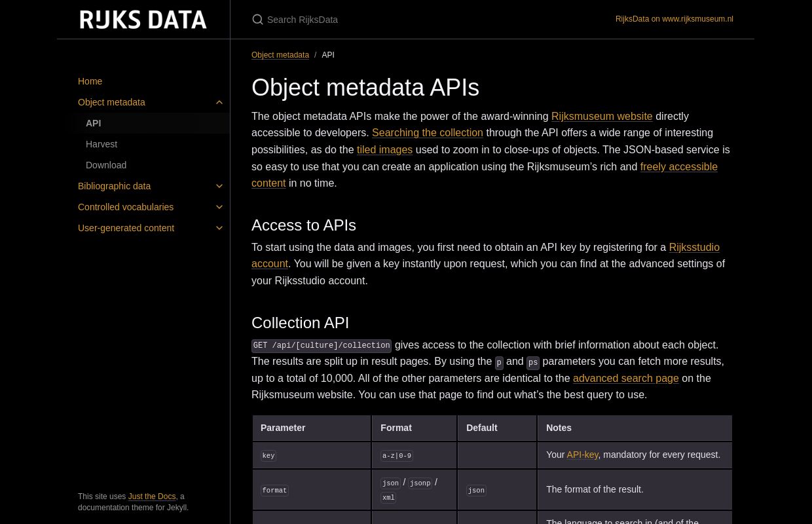Screen dimensions: 812x524
Task: Click the xml format code
Action: point(388,498)
